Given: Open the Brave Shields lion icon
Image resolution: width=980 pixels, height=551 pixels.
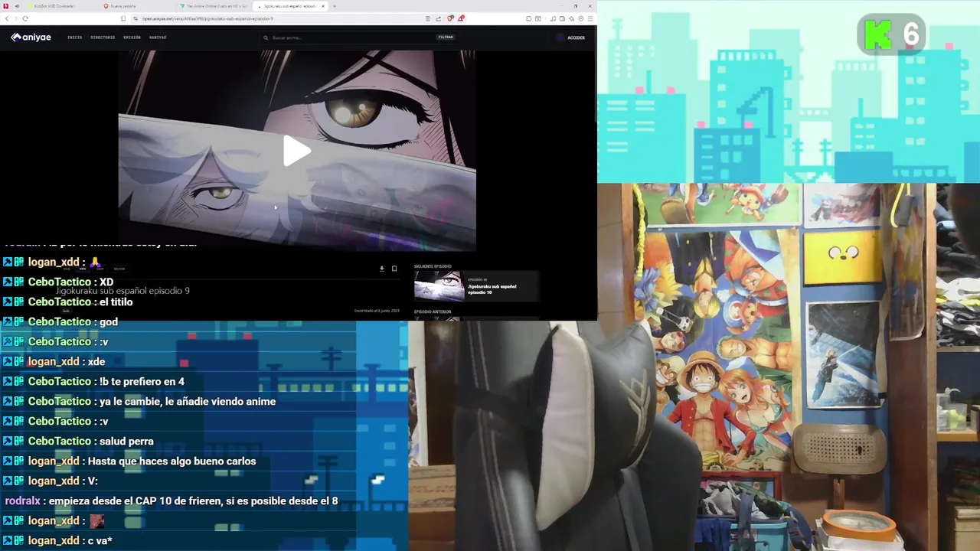Looking at the screenshot, I should (x=450, y=18).
